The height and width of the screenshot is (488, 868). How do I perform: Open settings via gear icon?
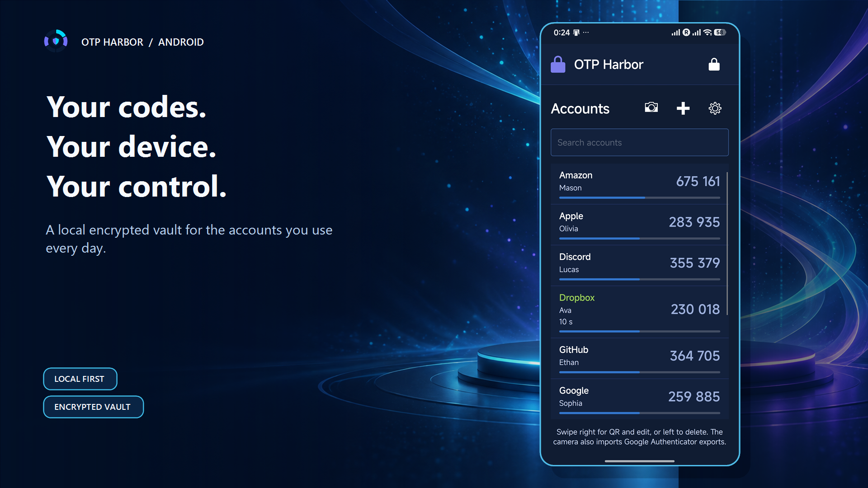[715, 108]
